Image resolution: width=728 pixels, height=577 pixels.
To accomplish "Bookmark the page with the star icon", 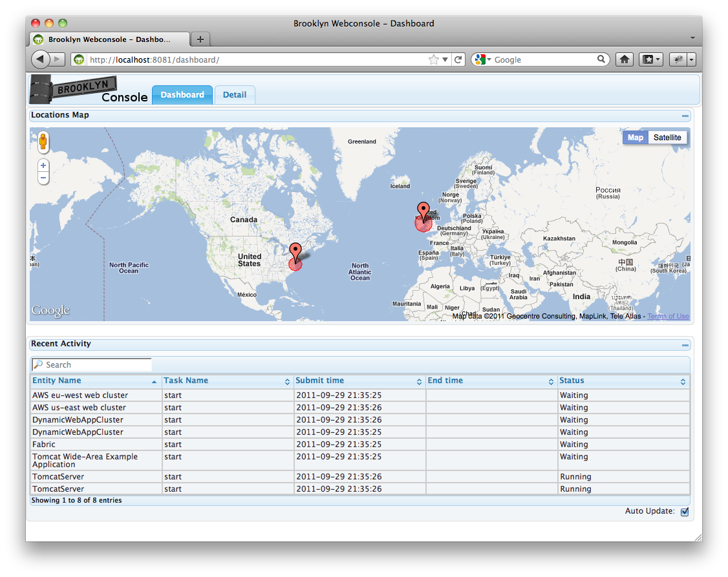I will [433, 59].
